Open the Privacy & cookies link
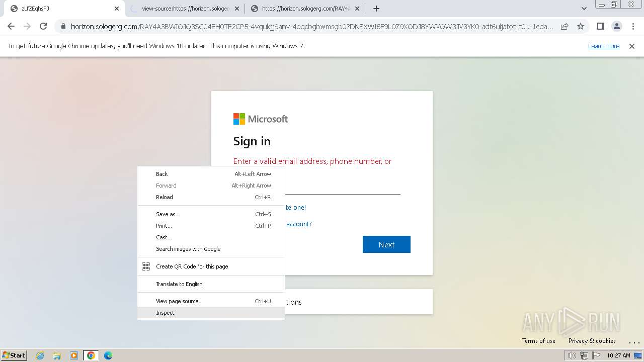Image resolution: width=644 pixels, height=362 pixels. tap(592, 341)
